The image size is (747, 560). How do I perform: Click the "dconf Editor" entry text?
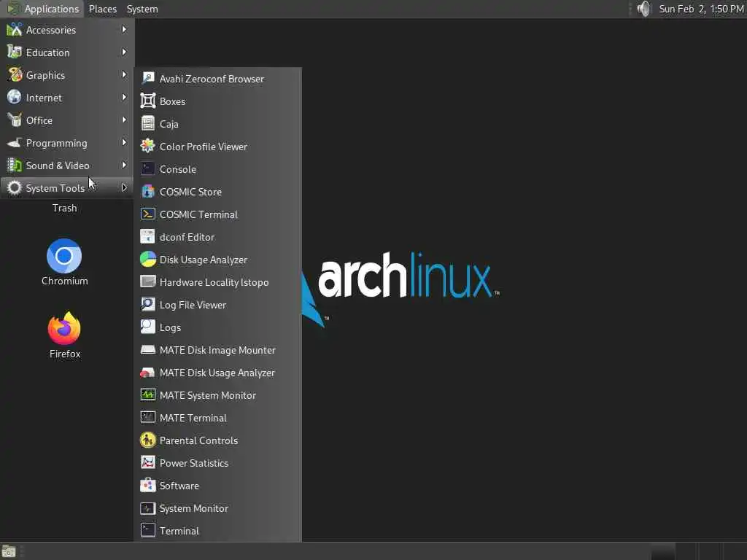pos(187,237)
